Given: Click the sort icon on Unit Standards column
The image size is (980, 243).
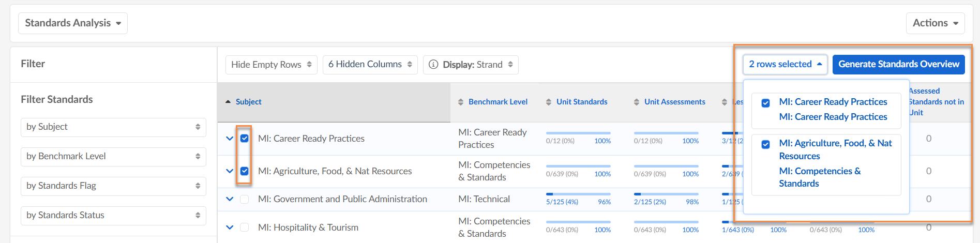Looking at the screenshot, I should (549, 102).
